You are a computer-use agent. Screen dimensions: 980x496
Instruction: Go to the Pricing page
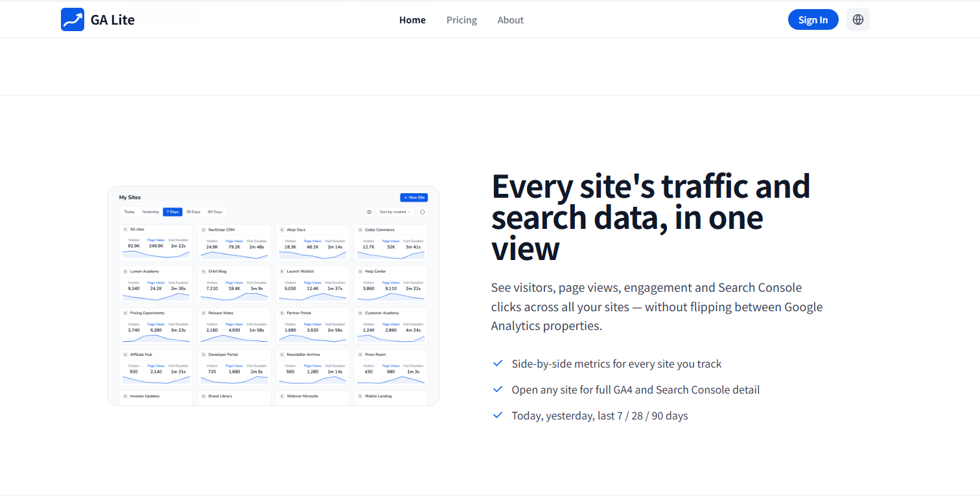pos(461,20)
